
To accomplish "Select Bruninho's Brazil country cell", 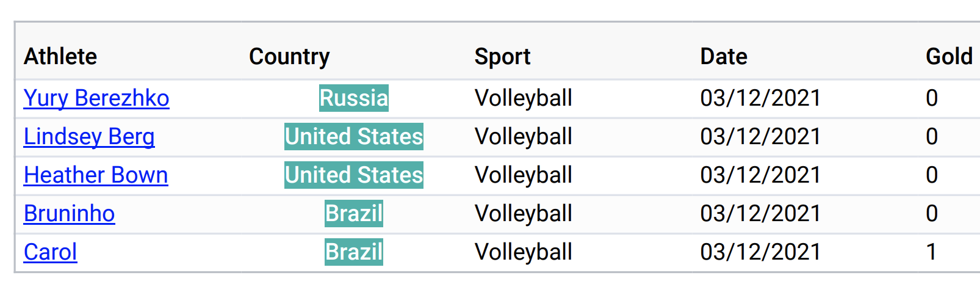I will [354, 214].
